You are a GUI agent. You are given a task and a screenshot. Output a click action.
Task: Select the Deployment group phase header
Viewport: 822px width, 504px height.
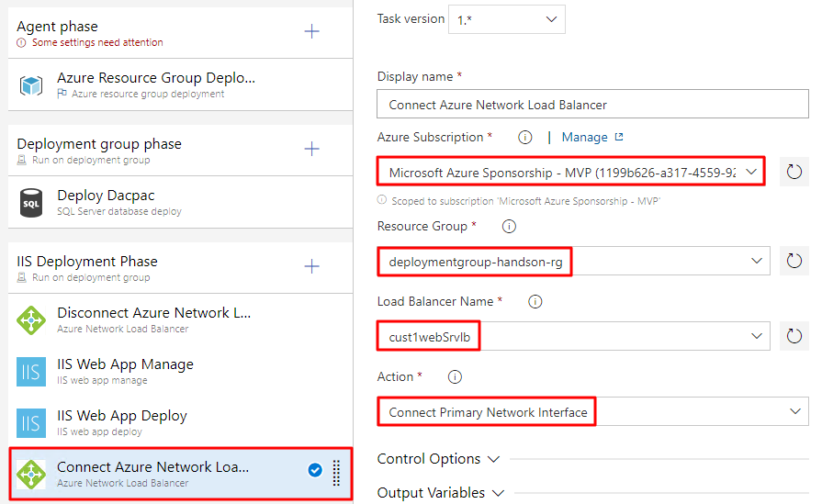coord(180,150)
